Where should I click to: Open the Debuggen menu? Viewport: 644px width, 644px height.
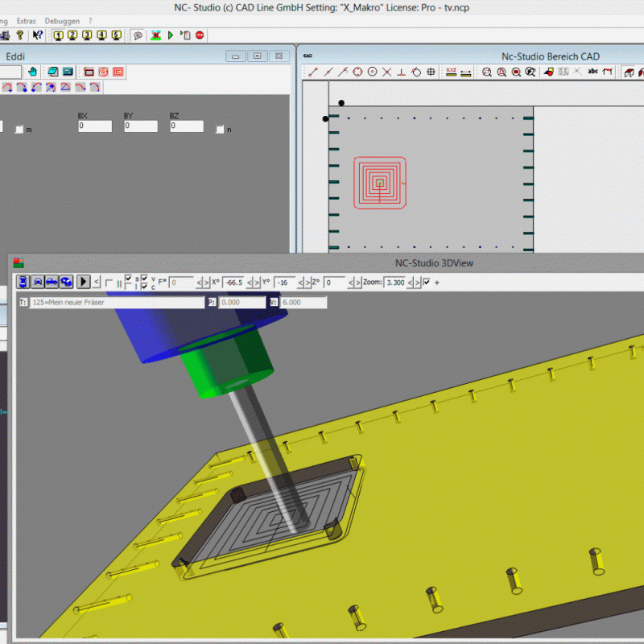pyautogui.click(x=62, y=21)
